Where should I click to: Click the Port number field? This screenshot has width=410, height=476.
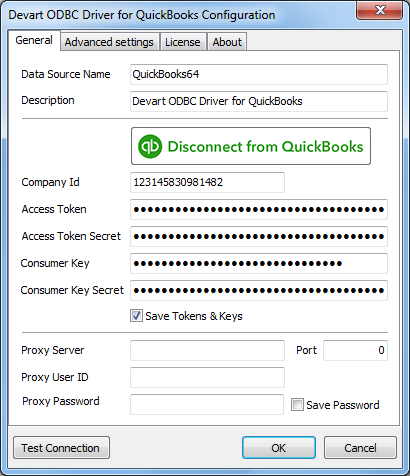[355, 350]
